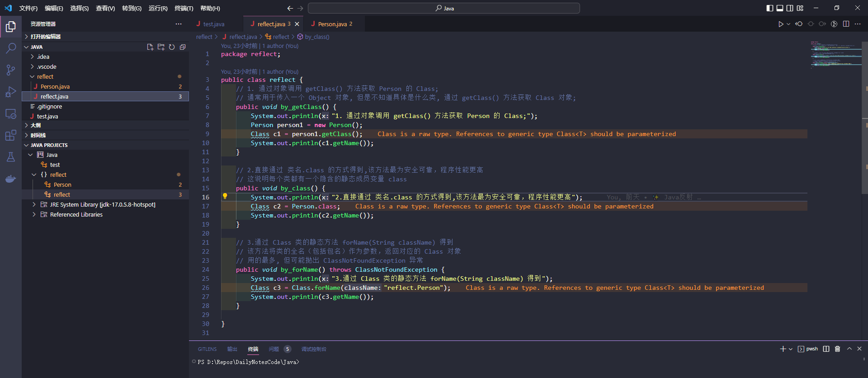868x378 pixels.
Task: Create a new terminal with plus icon
Action: point(783,349)
